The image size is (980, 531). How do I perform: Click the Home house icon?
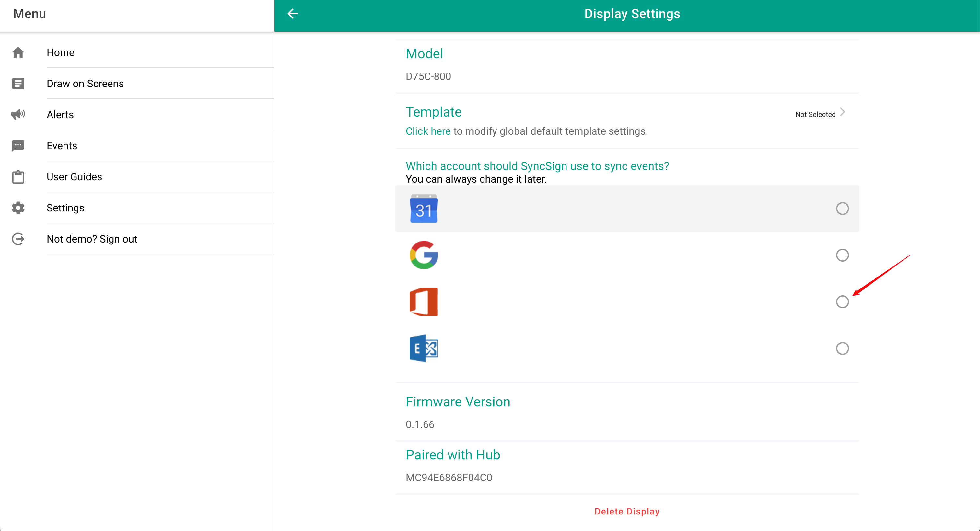(18, 52)
